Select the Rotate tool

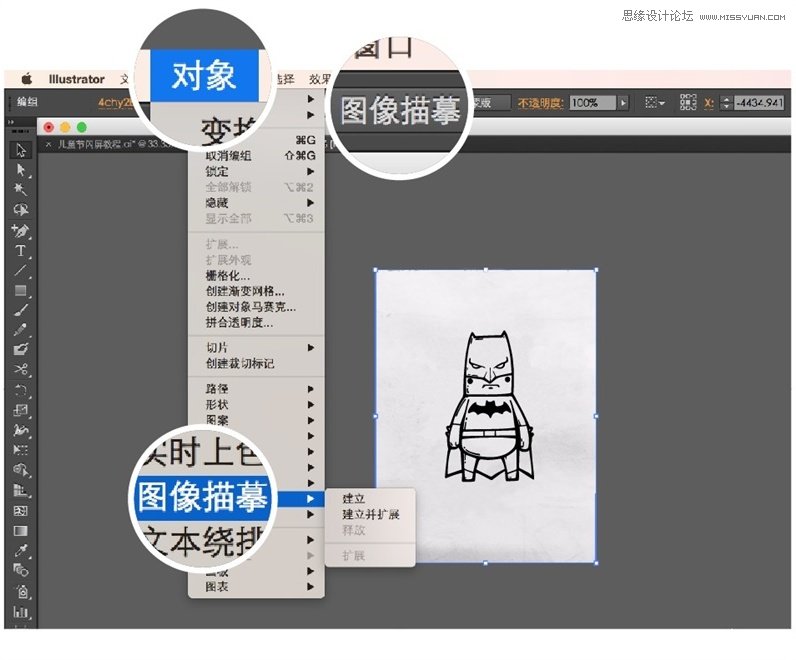coord(21,390)
